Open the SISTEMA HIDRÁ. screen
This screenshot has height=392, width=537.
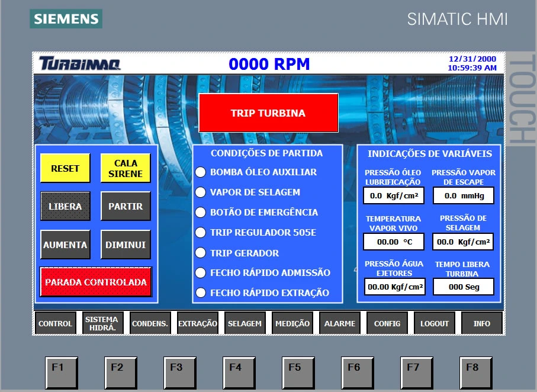(102, 323)
